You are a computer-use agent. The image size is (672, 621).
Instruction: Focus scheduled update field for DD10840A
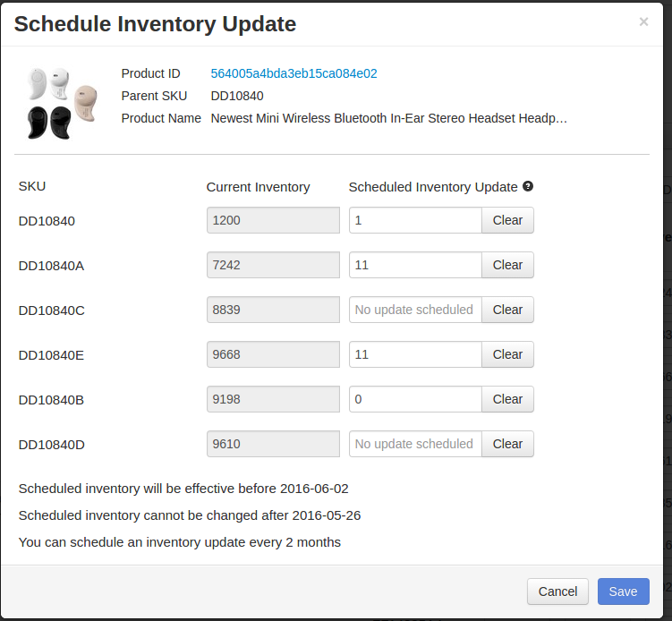(x=415, y=265)
